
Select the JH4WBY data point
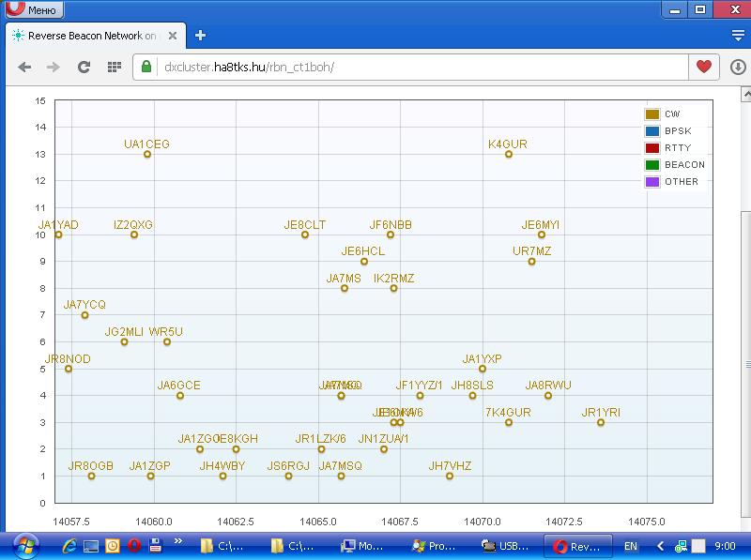click(x=222, y=476)
